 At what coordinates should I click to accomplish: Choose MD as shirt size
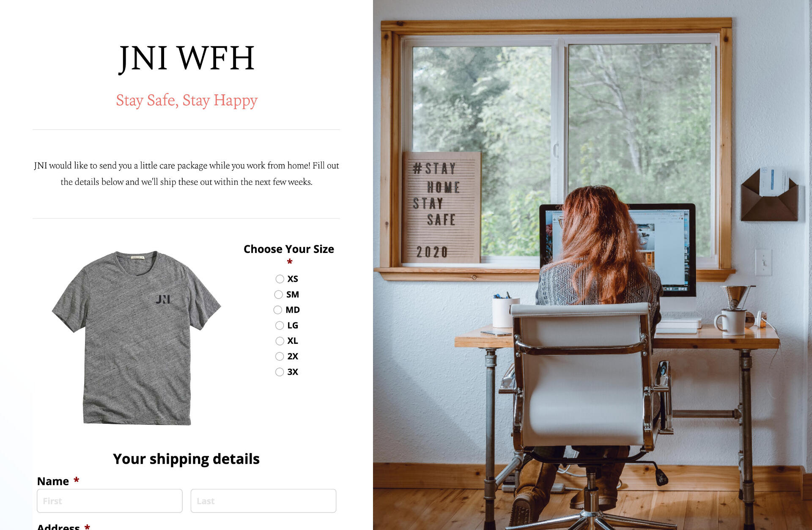[x=277, y=310]
